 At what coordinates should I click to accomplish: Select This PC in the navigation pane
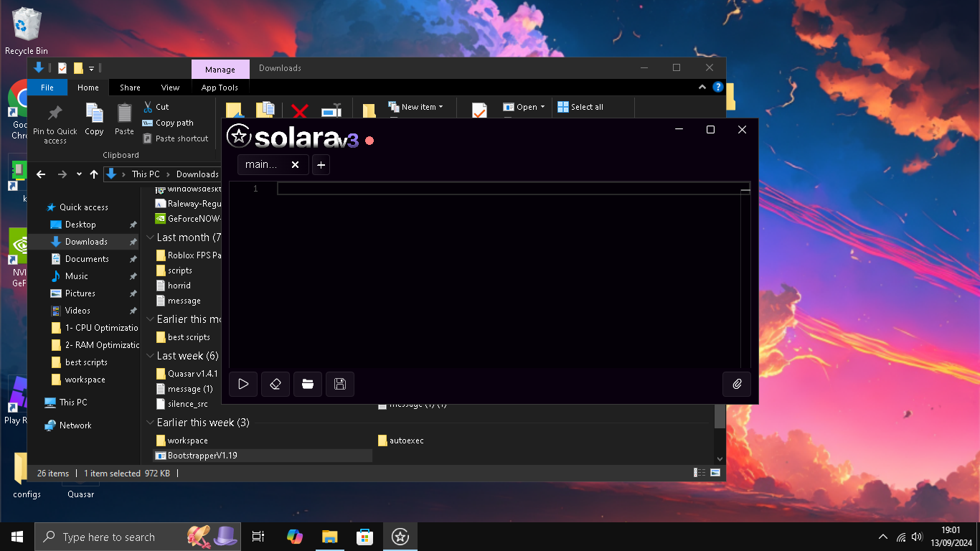click(73, 402)
